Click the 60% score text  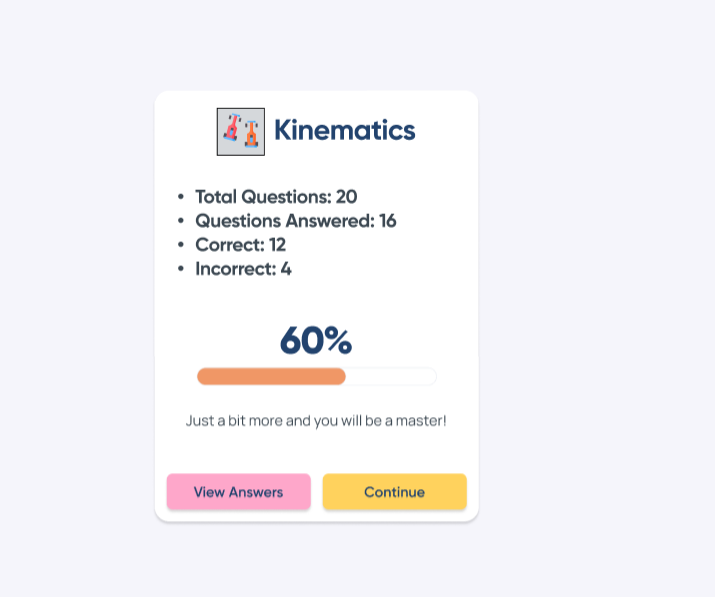tap(316, 340)
